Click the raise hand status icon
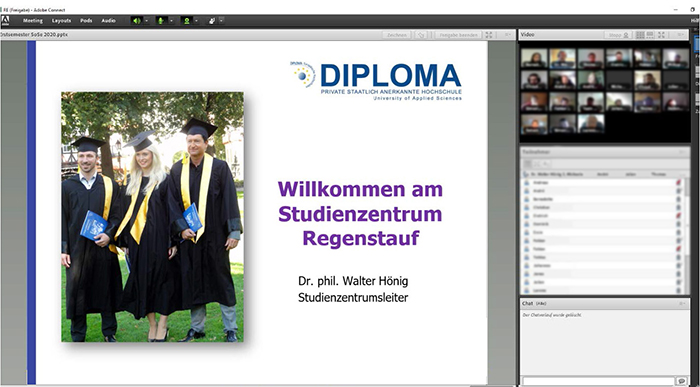Screen dimensions: 700x387 click(212, 21)
